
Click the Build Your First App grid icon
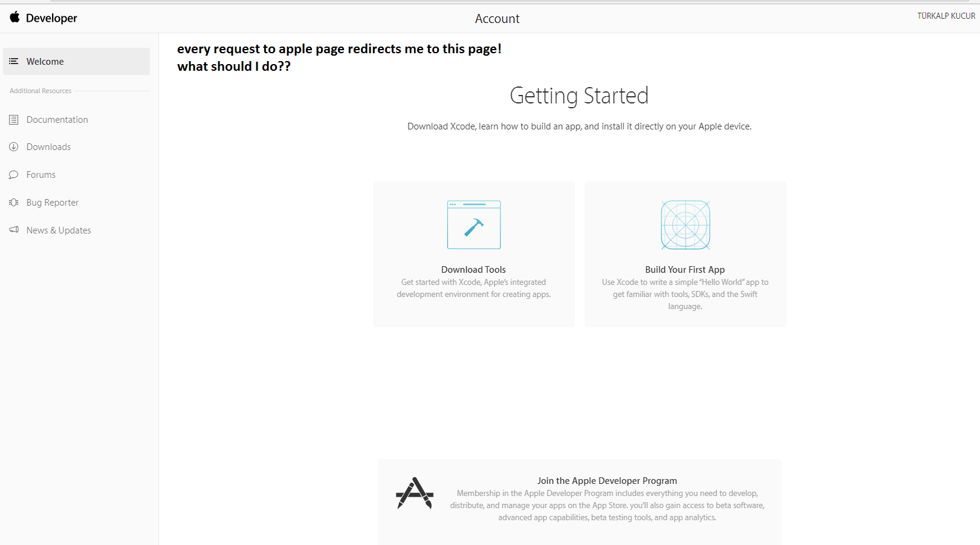click(x=686, y=225)
